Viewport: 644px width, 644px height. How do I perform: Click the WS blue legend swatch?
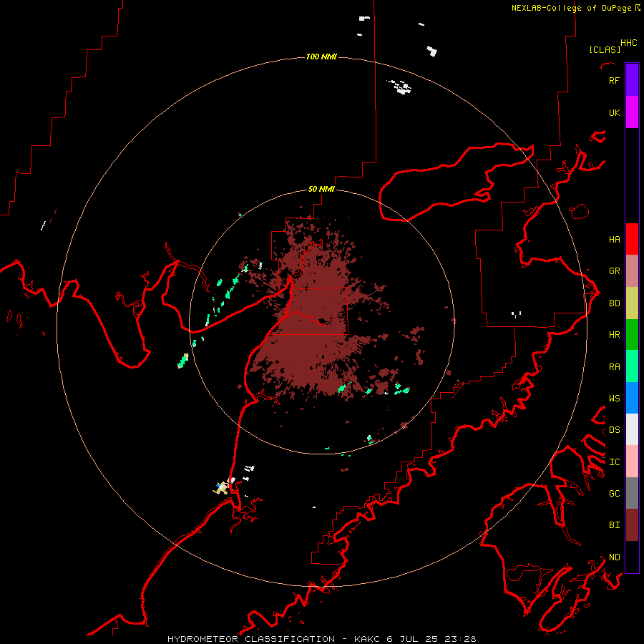point(632,398)
